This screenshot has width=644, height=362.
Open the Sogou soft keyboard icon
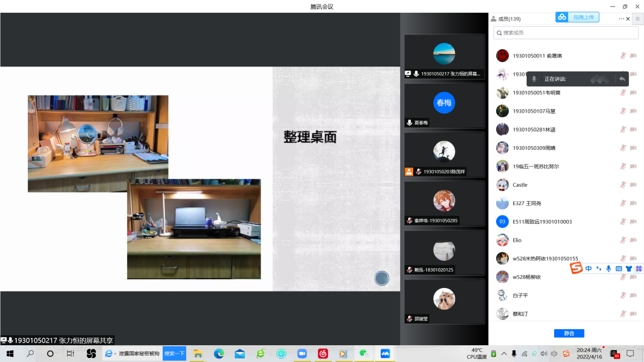[x=619, y=269]
